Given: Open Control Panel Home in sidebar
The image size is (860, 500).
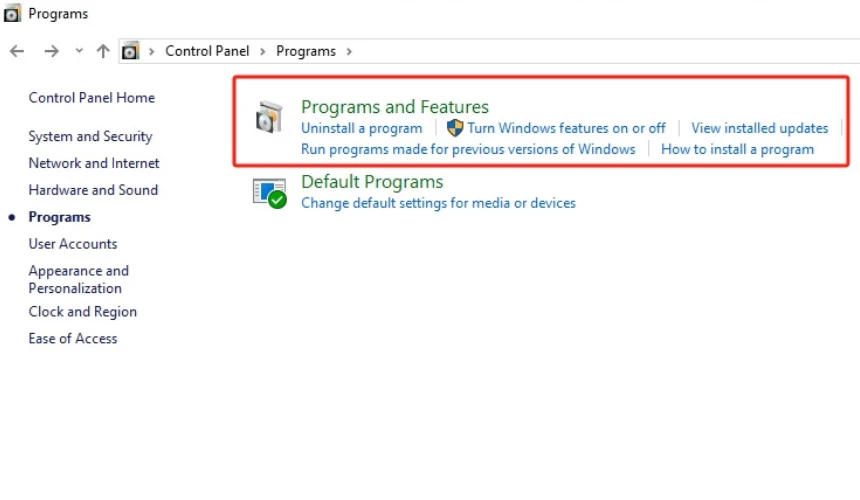Looking at the screenshot, I should [x=92, y=98].
